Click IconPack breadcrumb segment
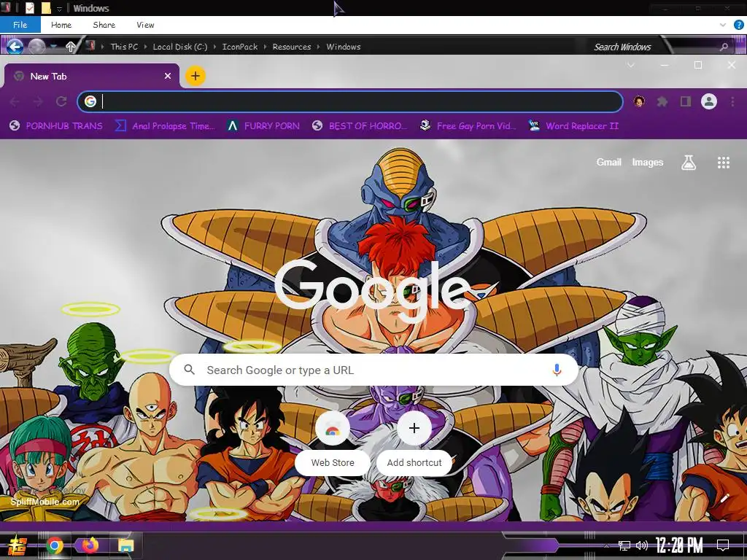Viewport: 747px width, 560px height. click(x=239, y=47)
